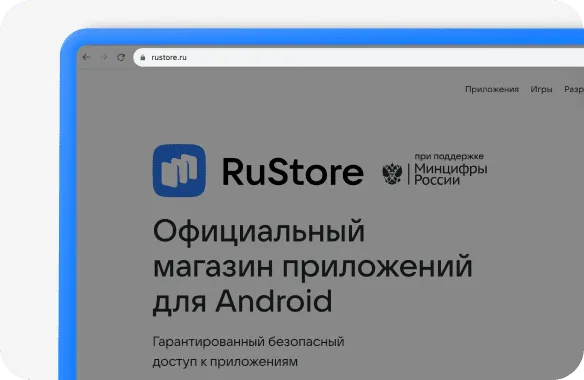Click the padlock icon in address bar
Viewport: 584px width, 380px height.
coord(143,57)
